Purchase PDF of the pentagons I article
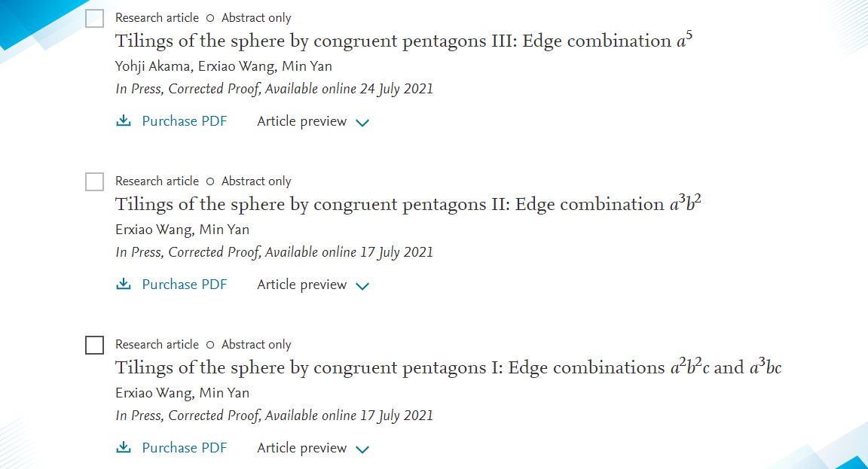Screen dimensions: 868x469 coord(184,448)
